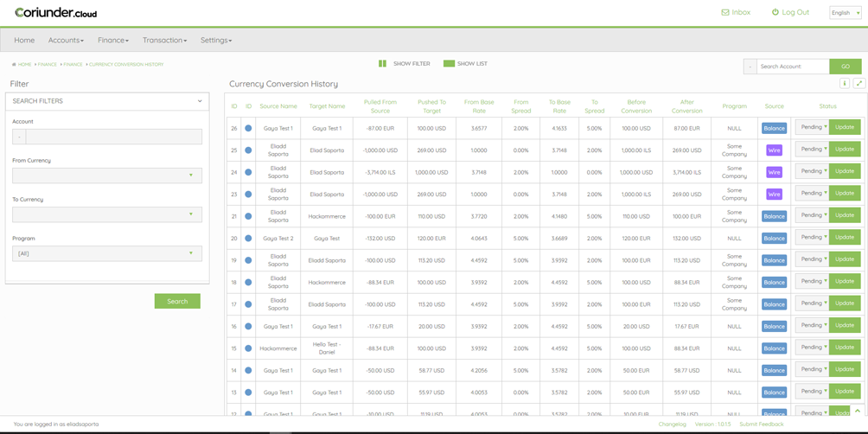Click Update button for row 26
Viewport: 868px width, 434px height.
point(845,127)
